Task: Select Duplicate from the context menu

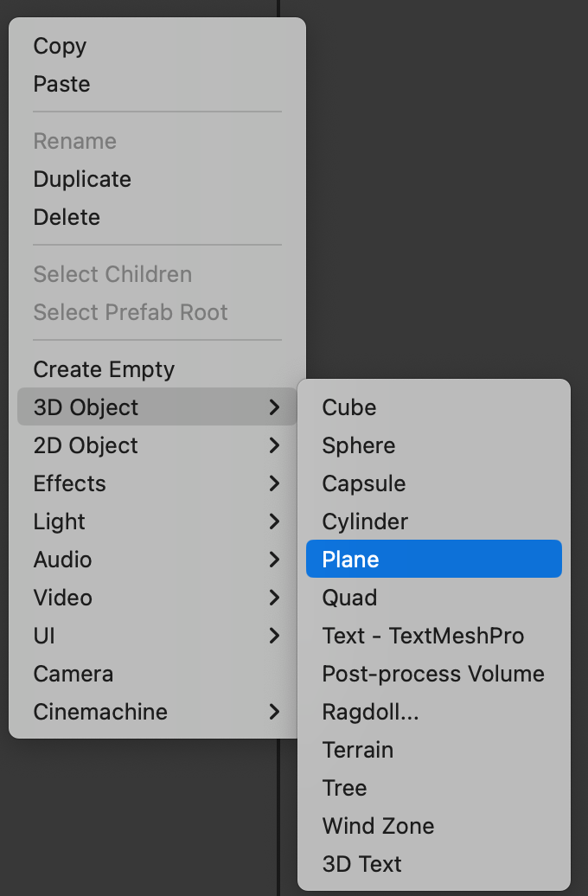Action: tap(157, 179)
